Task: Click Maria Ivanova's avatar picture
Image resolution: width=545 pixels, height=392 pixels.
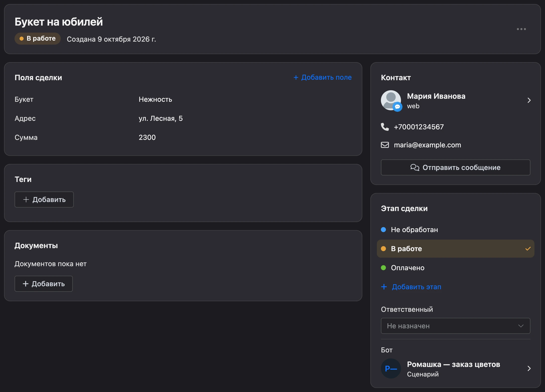Action: point(391,100)
